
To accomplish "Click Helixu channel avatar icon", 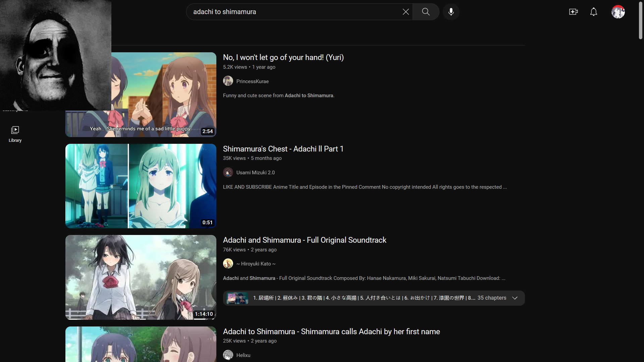I will coord(228,355).
